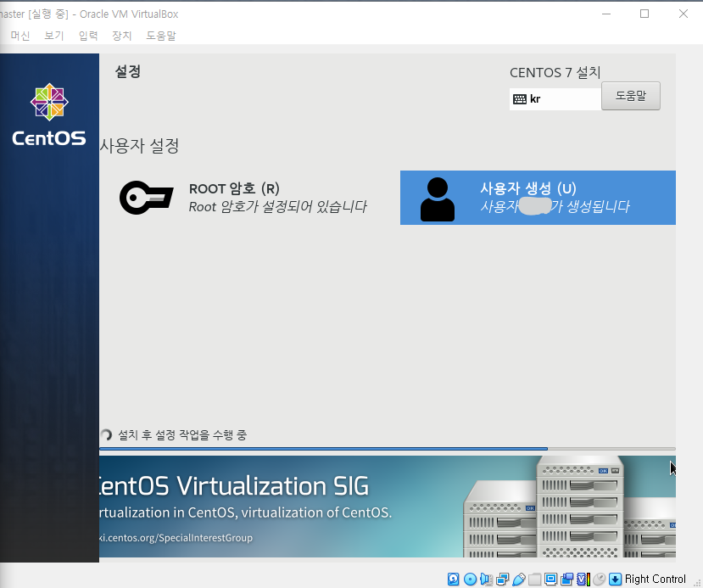Click the spinner next to 설치 후 설정
Image resolution: width=703 pixels, height=588 pixels.
coord(106,434)
